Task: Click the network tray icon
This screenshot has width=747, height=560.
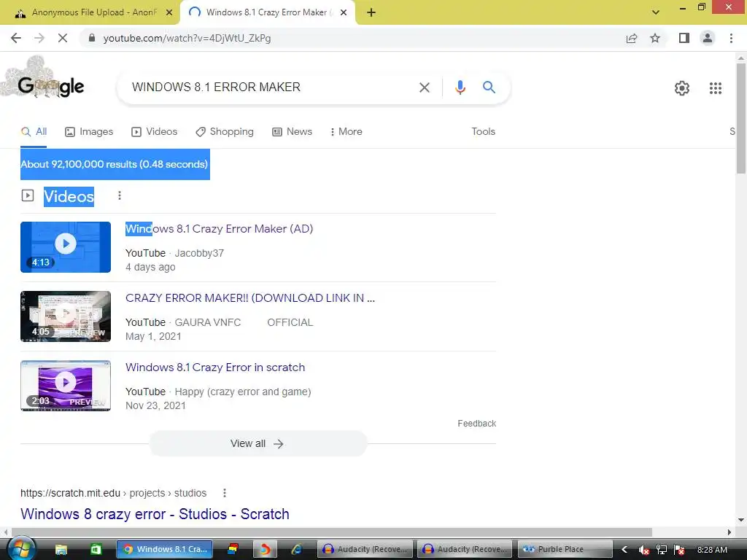Action: (661, 550)
